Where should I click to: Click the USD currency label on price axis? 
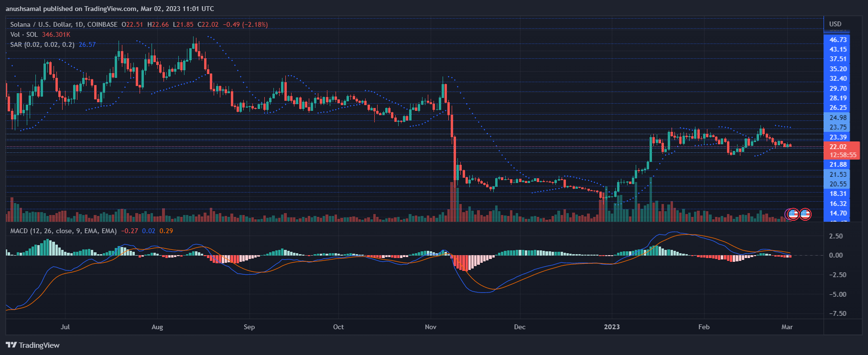(x=835, y=24)
